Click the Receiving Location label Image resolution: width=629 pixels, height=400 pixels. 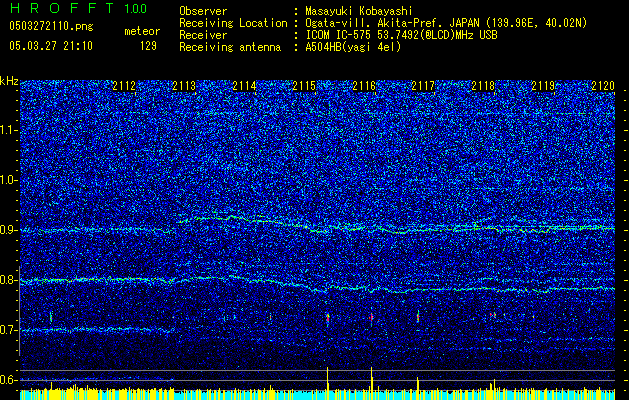(x=233, y=23)
